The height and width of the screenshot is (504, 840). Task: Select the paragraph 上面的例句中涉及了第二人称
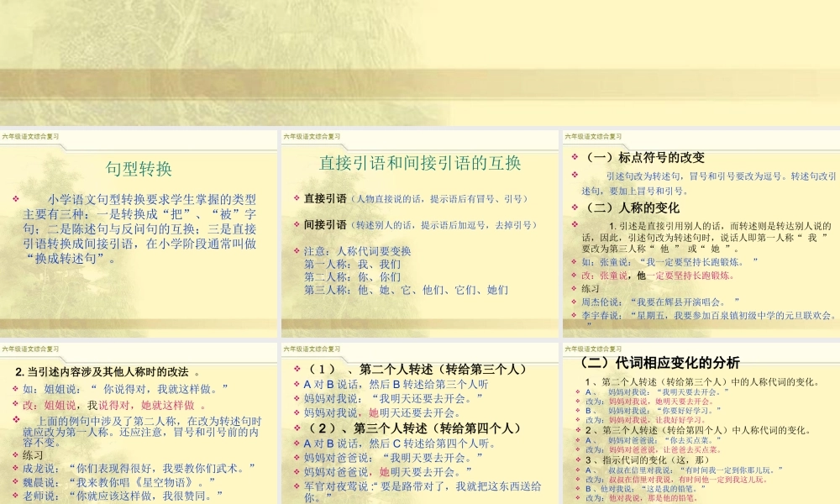[142, 432]
